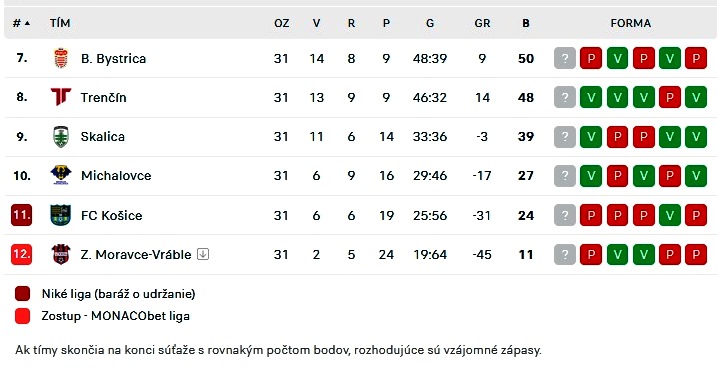Click B. Bystrica's last red P form badge
The width and height of the screenshot is (717, 370).
tap(696, 58)
